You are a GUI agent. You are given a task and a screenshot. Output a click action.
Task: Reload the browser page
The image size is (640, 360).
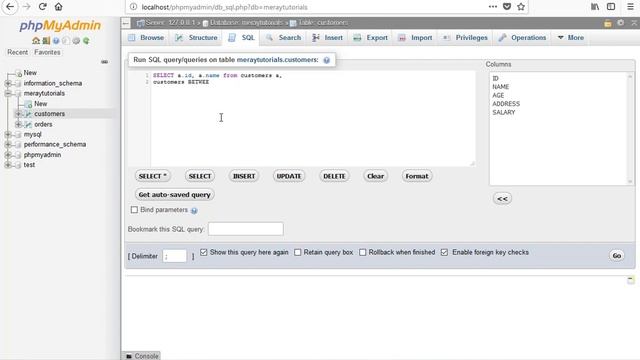42,7
